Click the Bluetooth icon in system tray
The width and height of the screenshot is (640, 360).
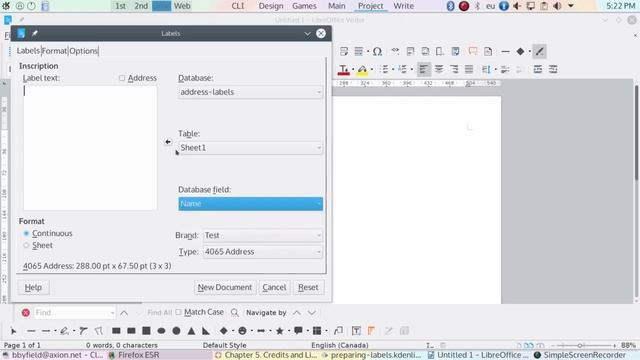pyautogui.click(x=450, y=6)
